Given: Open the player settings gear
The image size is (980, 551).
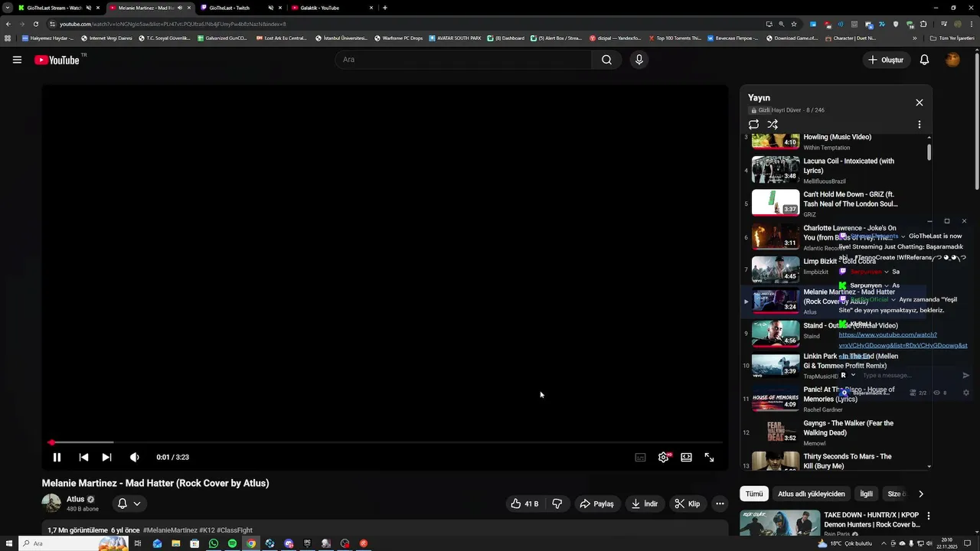Looking at the screenshot, I should (x=663, y=457).
